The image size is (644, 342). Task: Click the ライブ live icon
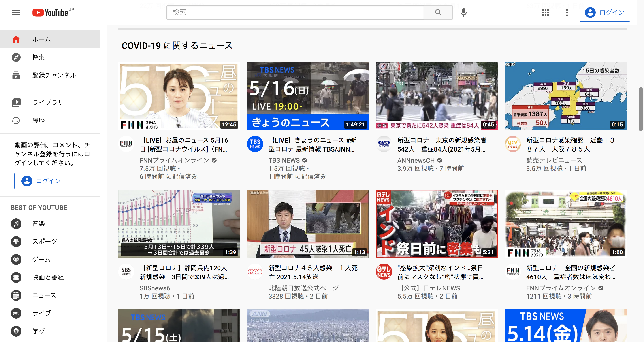tap(16, 313)
